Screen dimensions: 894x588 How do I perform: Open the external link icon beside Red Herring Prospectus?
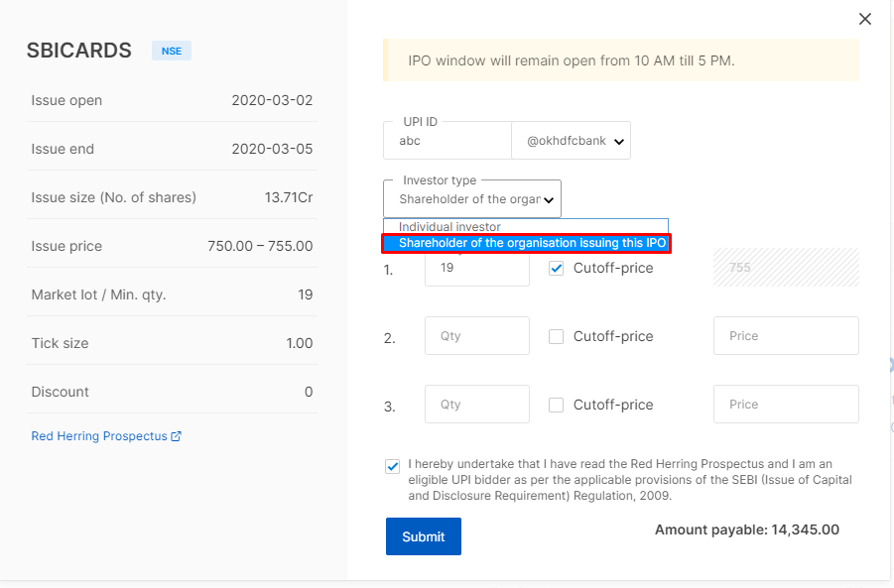click(177, 436)
